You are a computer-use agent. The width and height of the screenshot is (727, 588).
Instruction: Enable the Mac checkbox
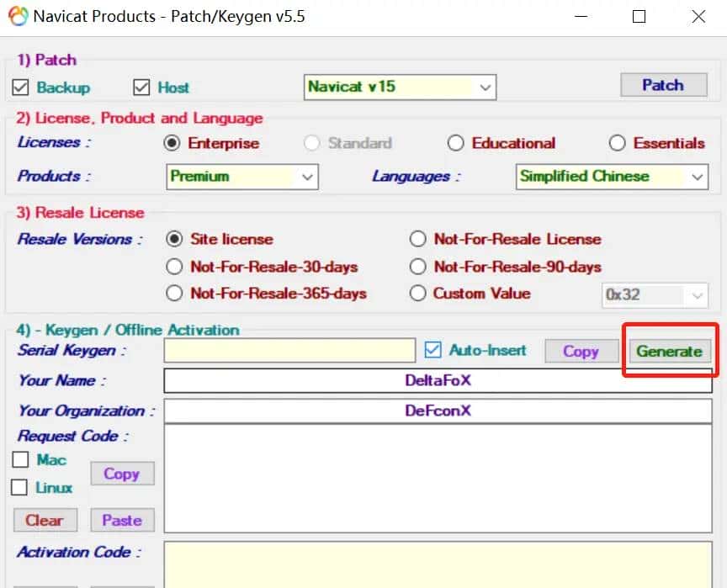pyautogui.click(x=20, y=459)
